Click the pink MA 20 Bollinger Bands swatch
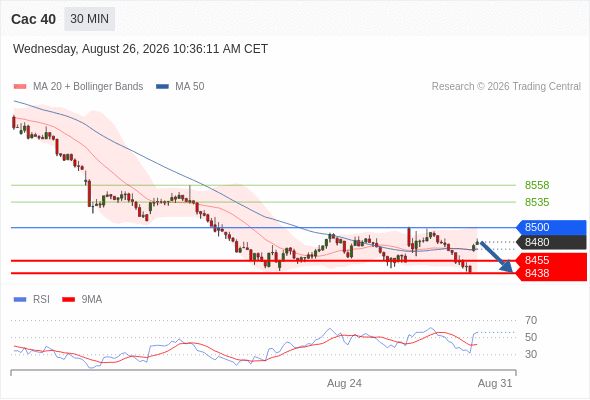 point(20,87)
